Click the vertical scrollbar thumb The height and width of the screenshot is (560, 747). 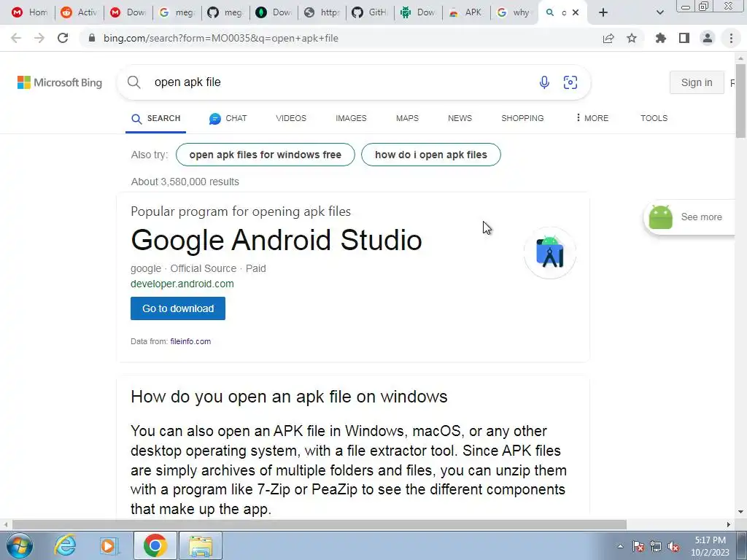(x=740, y=101)
